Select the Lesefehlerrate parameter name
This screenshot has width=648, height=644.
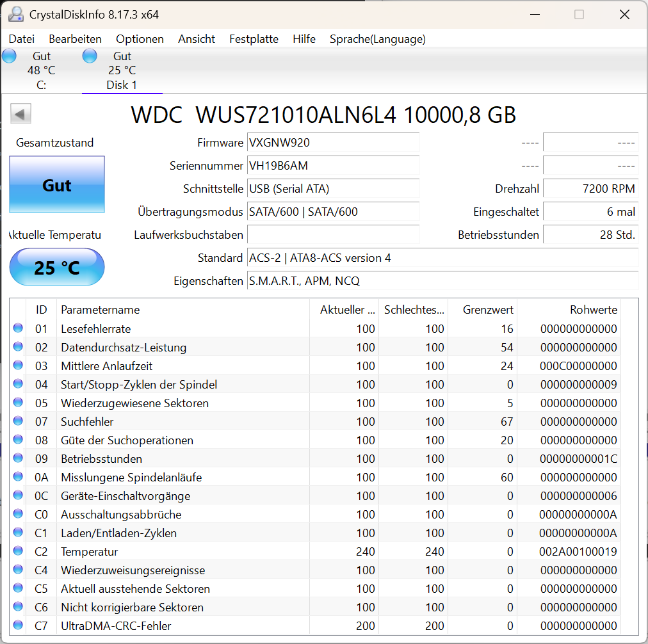coord(96,329)
